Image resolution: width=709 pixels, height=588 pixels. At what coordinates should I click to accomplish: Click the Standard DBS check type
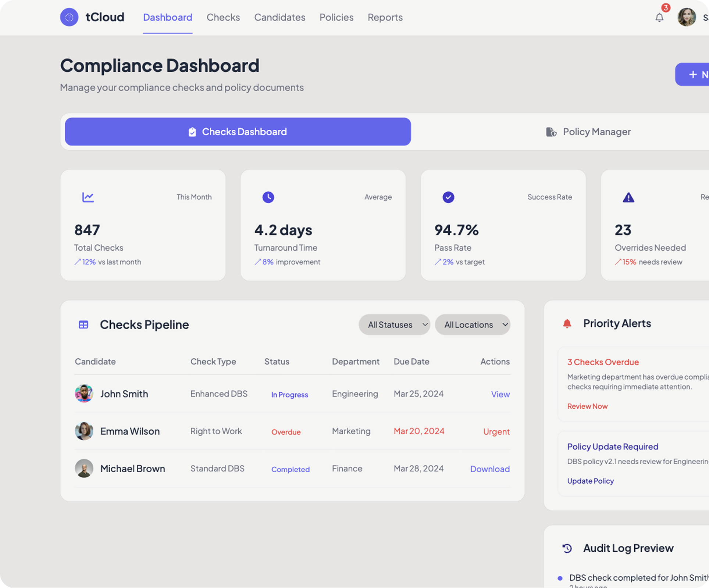[x=217, y=469]
